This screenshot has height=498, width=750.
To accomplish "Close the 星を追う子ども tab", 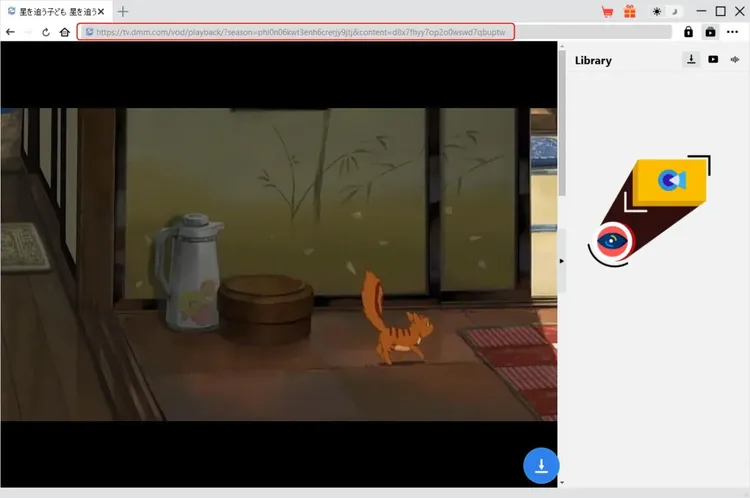I will click(100, 11).
